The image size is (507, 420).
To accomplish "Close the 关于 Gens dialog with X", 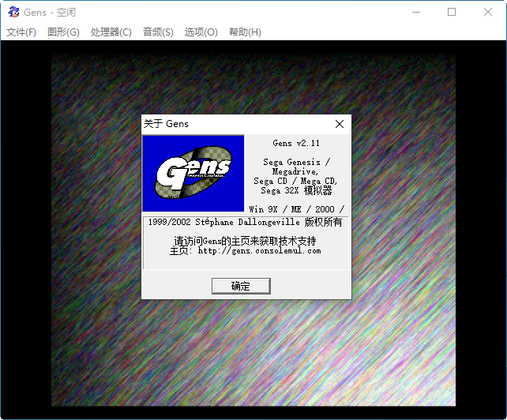I will click(x=340, y=124).
